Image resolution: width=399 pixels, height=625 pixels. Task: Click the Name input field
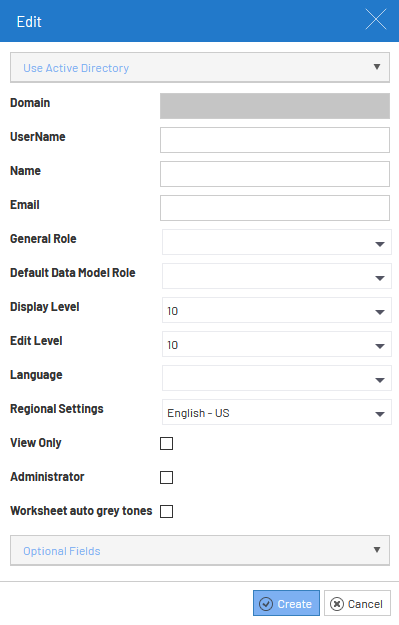[x=275, y=174]
